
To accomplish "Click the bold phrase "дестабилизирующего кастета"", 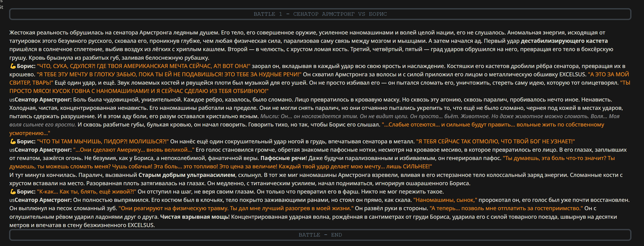I will [x=564, y=41].
